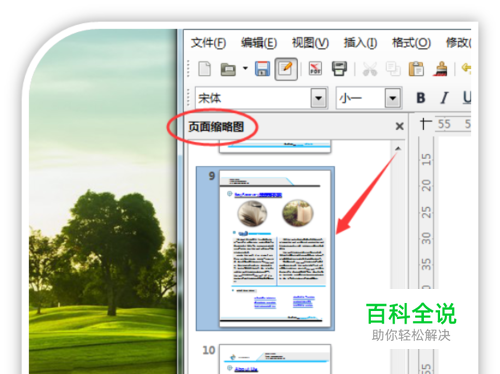Open the 文件(F) menu
This screenshot has width=500, height=374.
tap(208, 43)
